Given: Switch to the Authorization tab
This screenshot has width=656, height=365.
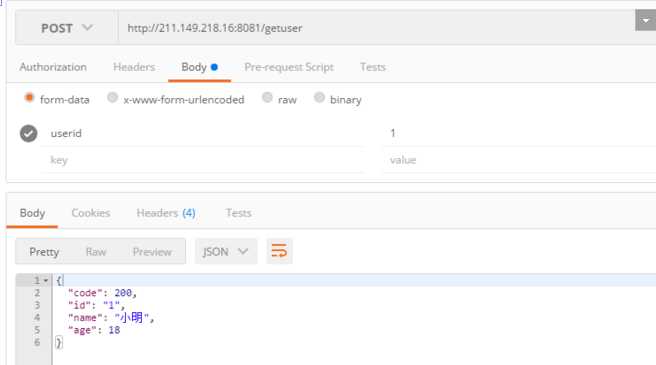Looking at the screenshot, I should pyautogui.click(x=53, y=67).
